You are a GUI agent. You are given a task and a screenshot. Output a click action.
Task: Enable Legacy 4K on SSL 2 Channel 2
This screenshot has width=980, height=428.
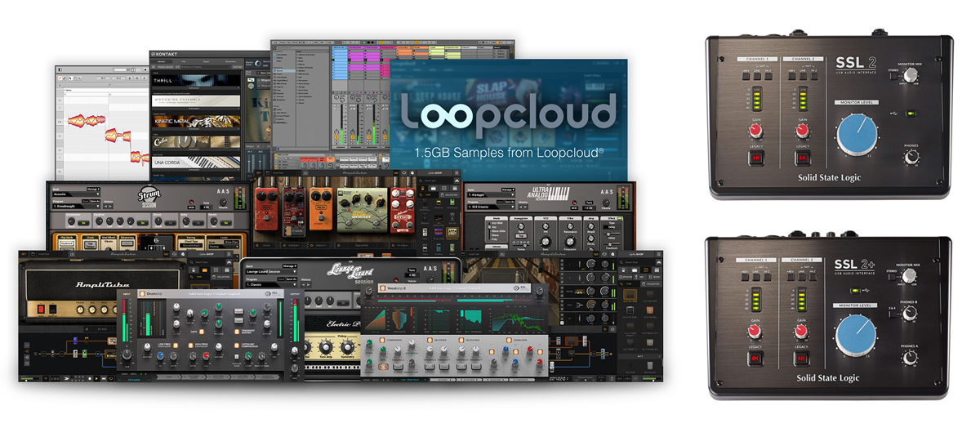[x=802, y=158]
